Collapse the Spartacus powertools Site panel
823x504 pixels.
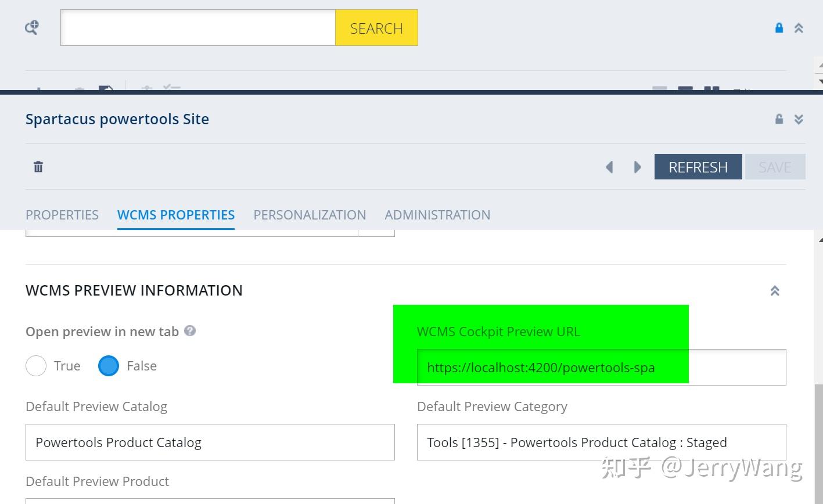click(x=799, y=118)
